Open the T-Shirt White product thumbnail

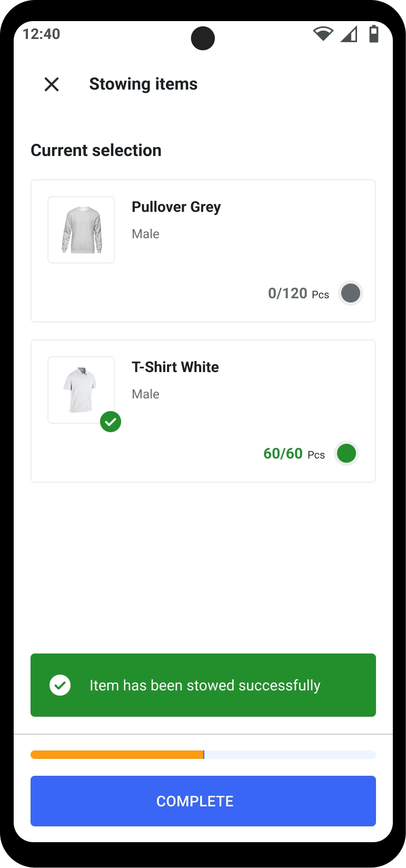coord(81,390)
